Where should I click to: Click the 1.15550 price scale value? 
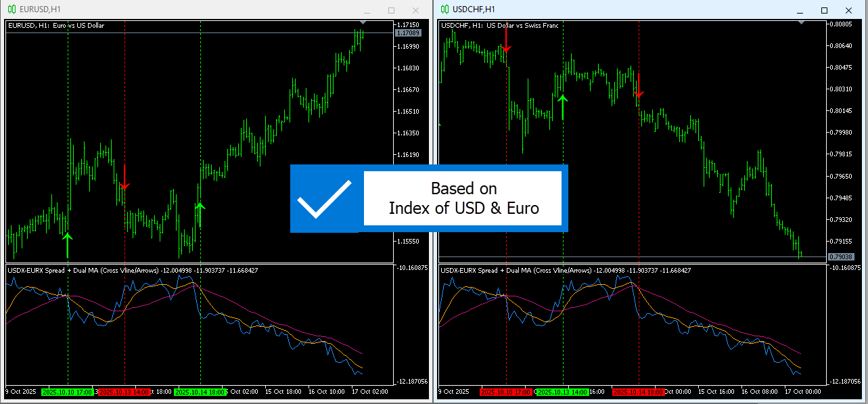(x=408, y=241)
